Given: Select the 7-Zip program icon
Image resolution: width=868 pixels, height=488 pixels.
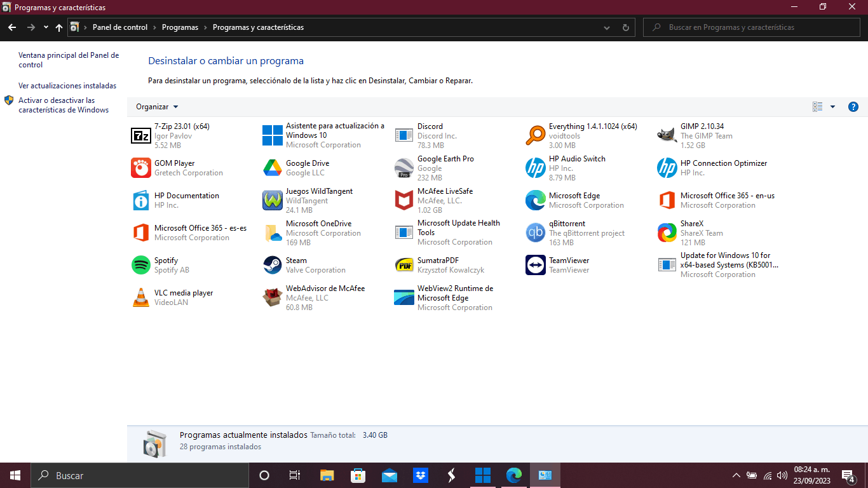Looking at the screenshot, I should point(140,135).
